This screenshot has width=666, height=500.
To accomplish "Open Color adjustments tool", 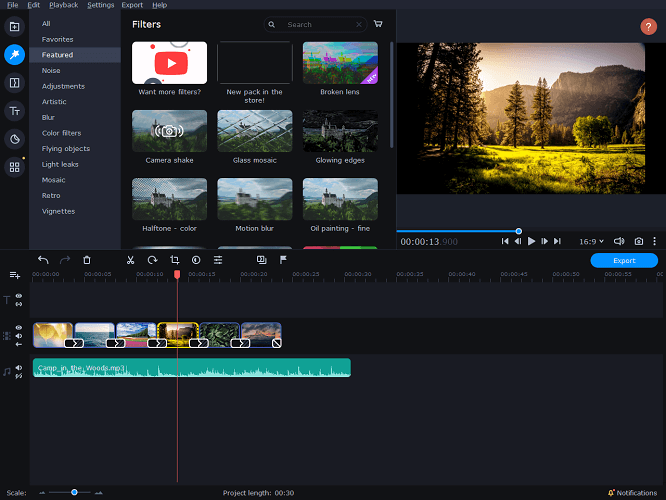I will (196, 260).
